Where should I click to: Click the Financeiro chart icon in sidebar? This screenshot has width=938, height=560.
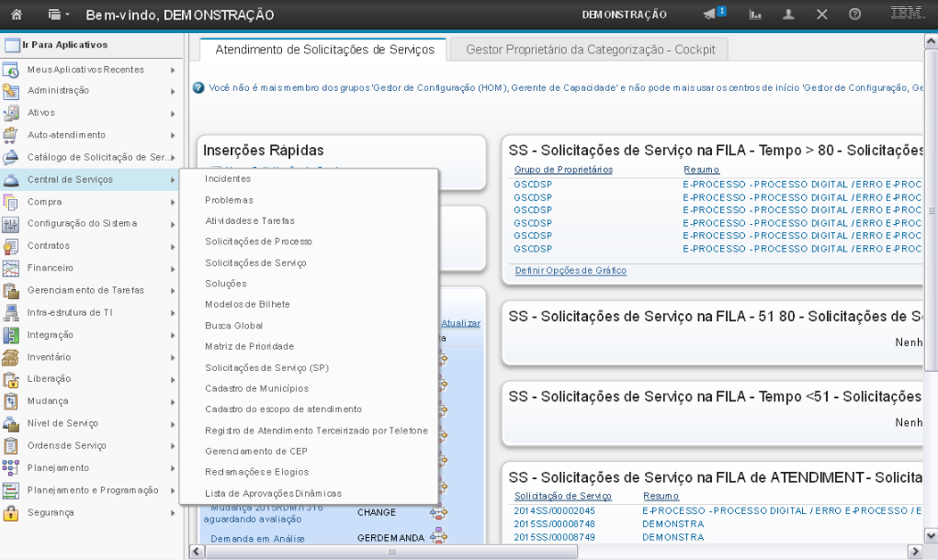tap(11, 268)
